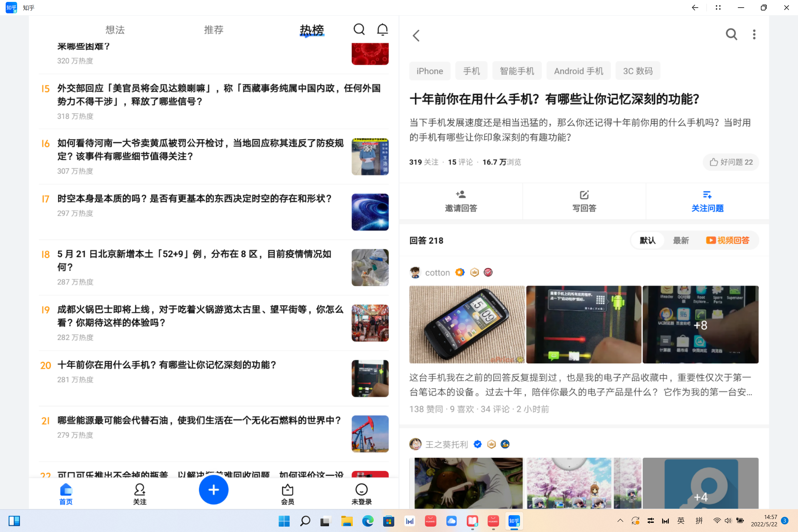The image size is (798, 532).
Task: Open the 会员 membership icon
Action: coord(288,494)
